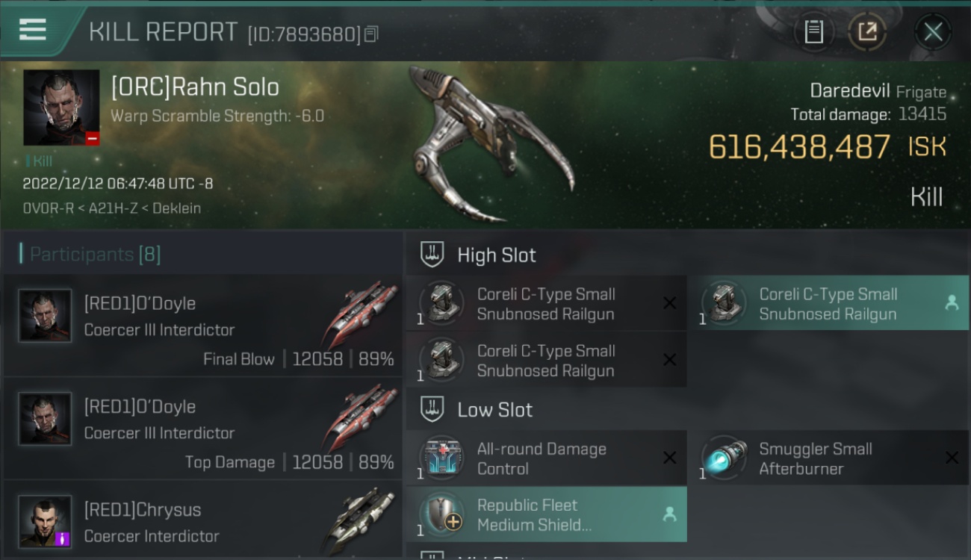
Task: Select the Low Slot section icon
Action: click(432, 409)
